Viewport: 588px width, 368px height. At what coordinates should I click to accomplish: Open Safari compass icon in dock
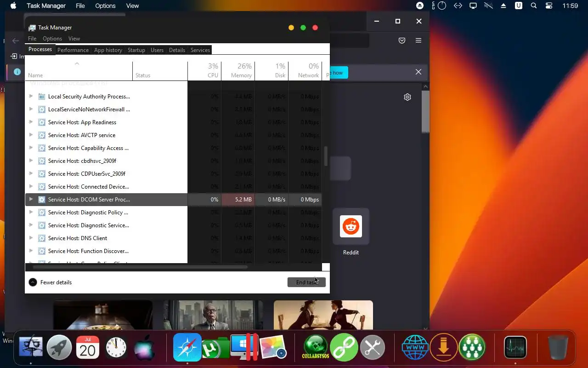[x=187, y=347]
